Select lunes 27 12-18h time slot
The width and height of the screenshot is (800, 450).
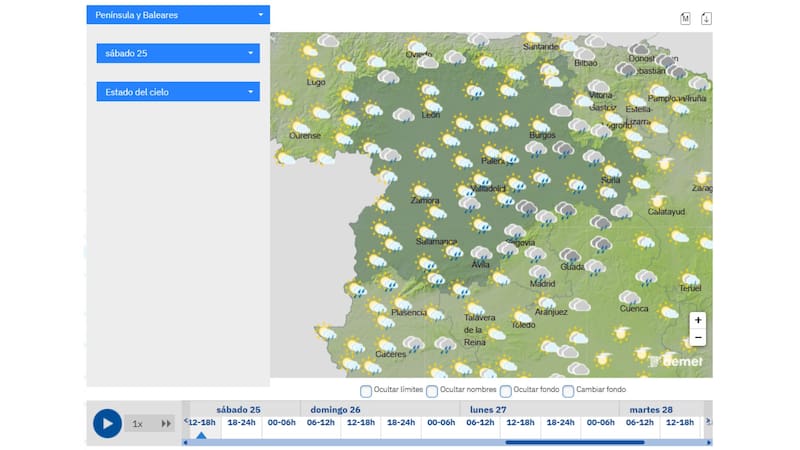520,422
